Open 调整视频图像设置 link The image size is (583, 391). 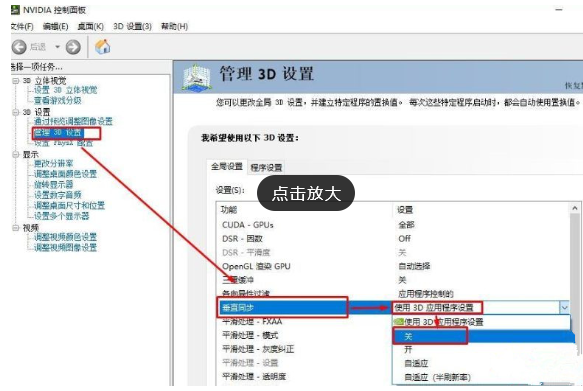pos(65,247)
